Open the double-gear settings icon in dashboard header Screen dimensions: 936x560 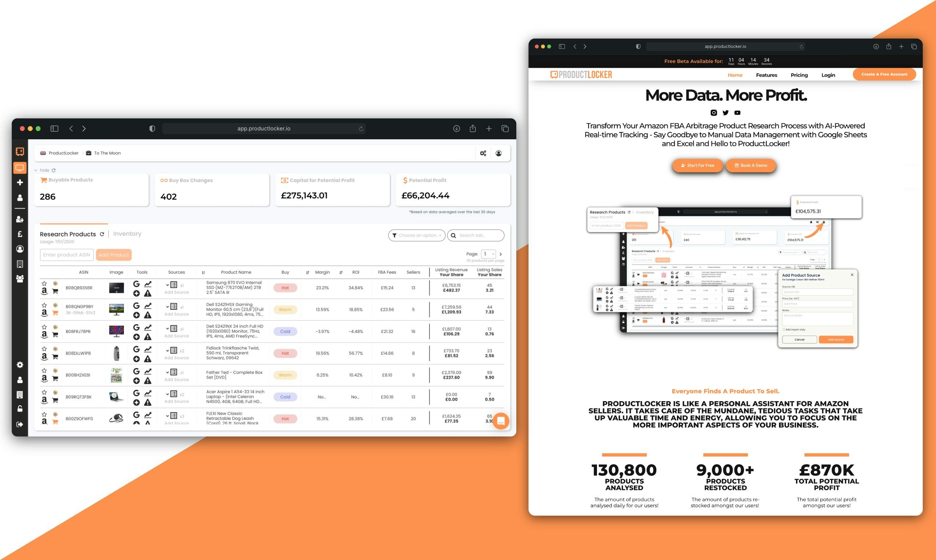click(483, 153)
